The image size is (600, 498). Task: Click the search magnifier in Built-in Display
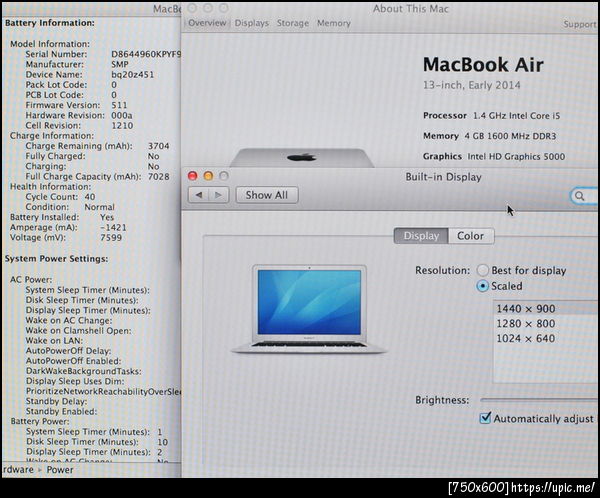click(580, 196)
